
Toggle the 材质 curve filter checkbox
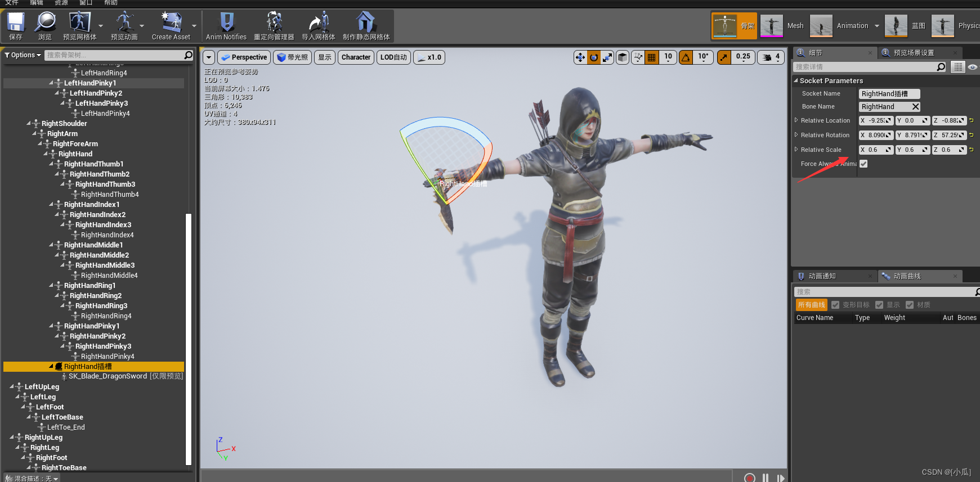[x=910, y=305]
